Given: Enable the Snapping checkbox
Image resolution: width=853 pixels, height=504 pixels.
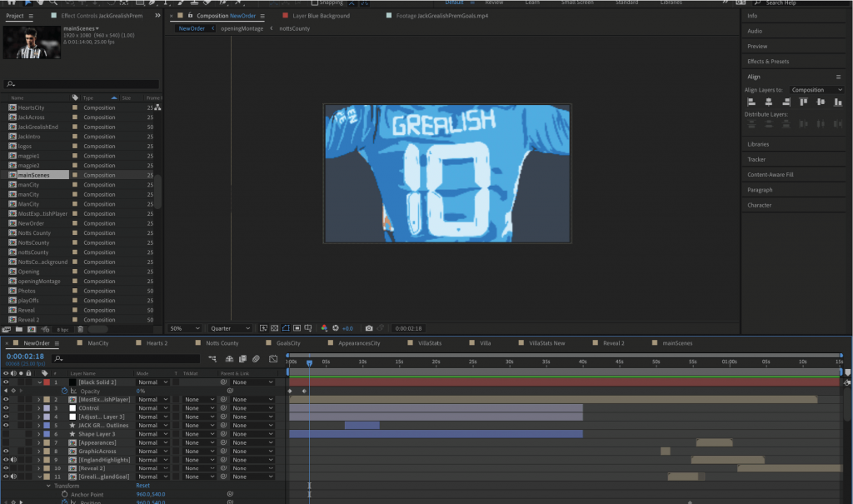Looking at the screenshot, I should pos(315,2).
